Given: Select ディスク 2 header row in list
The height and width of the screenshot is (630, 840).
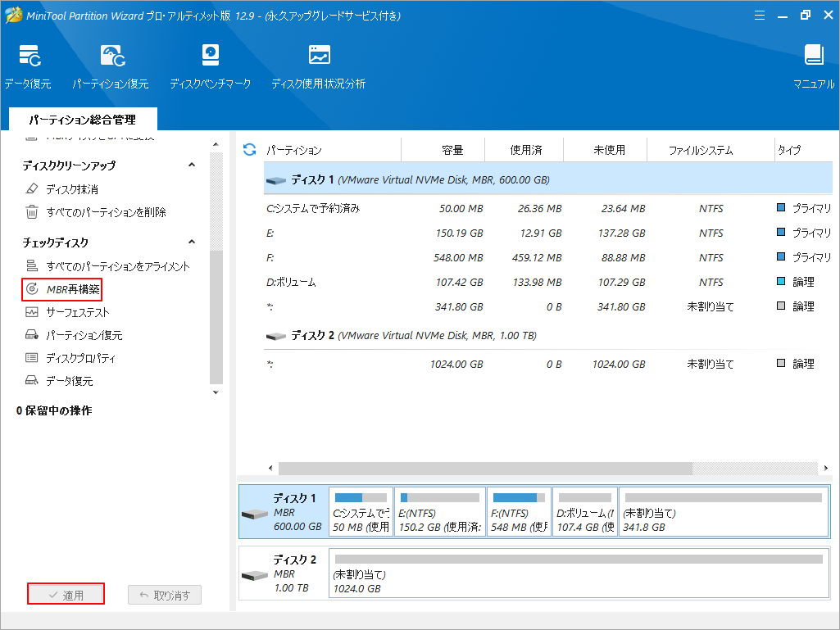Looking at the screenshot, I should [x=548, y=335].
